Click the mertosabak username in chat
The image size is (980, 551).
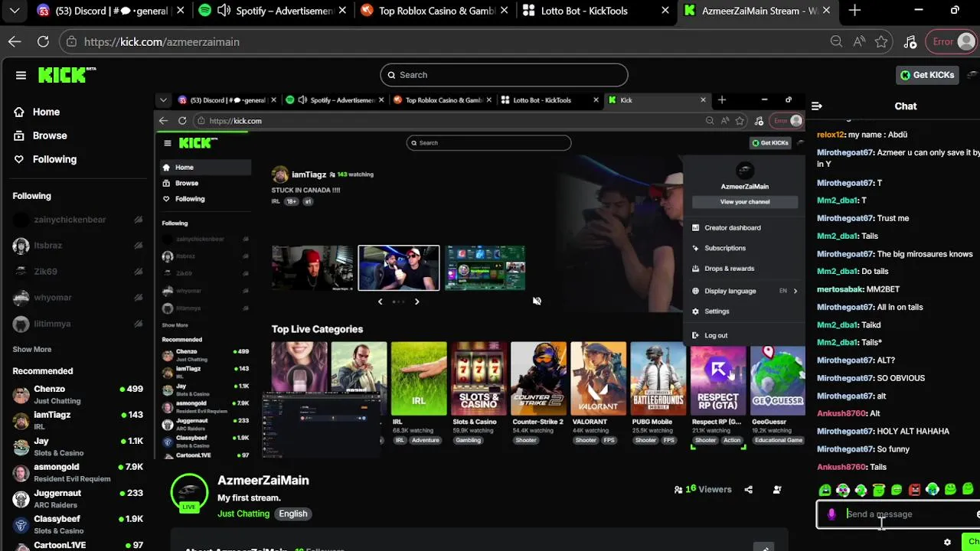coord(840,289)
